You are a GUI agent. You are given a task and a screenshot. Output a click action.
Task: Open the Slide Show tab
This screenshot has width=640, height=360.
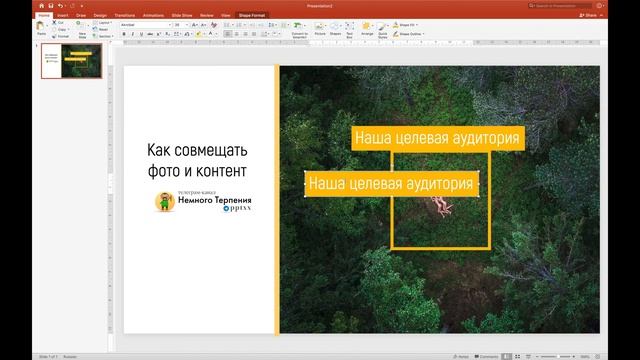point(182,15)
